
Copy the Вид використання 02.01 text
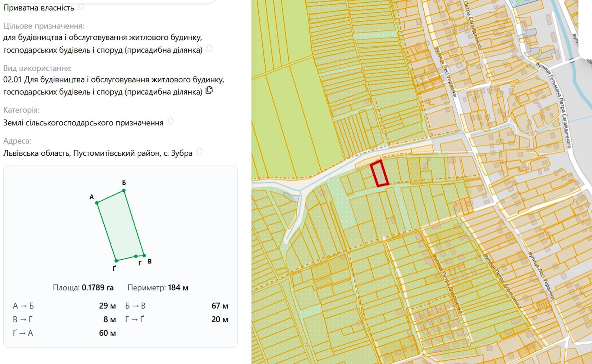click(x=209, y=90)
